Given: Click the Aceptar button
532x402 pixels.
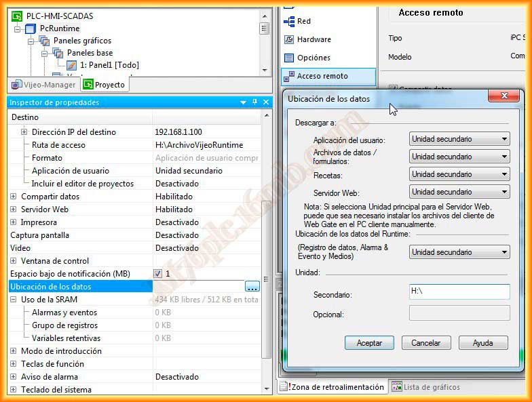Looking at the screenshot, I should click(x=369, y=343).
